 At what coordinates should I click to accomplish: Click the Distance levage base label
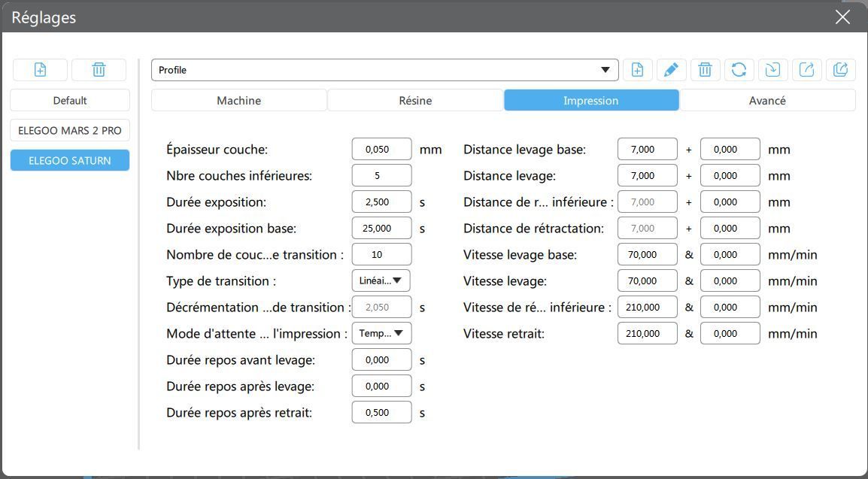point(524,150)
